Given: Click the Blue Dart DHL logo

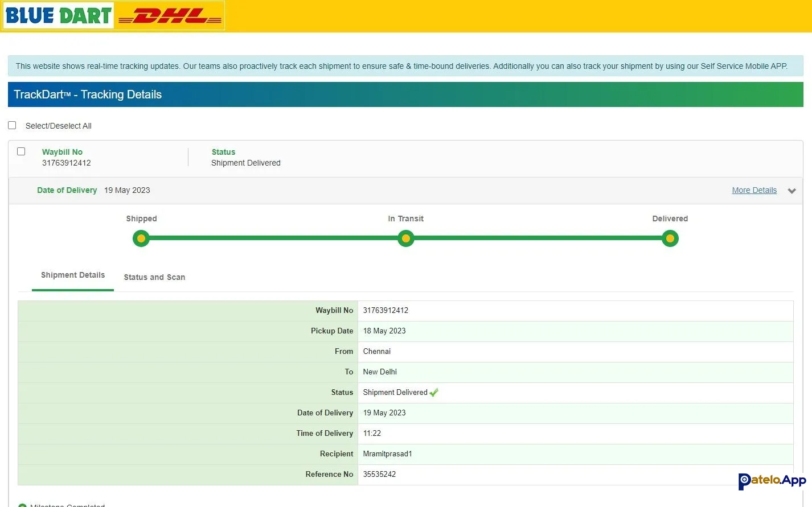Looking at the screenshot, I should [x=113, y=15].
